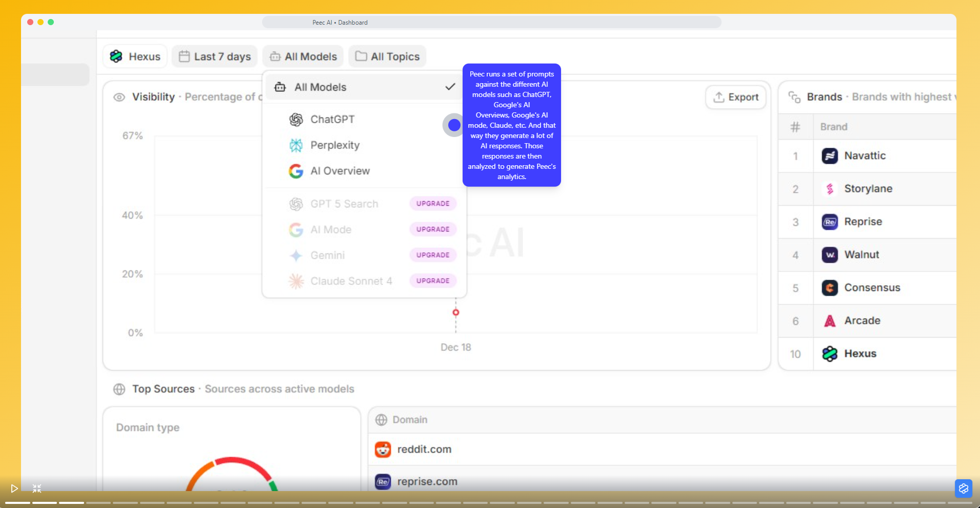Select All Models in dropdown list
980x508 pixels.
tap(364, 87)
